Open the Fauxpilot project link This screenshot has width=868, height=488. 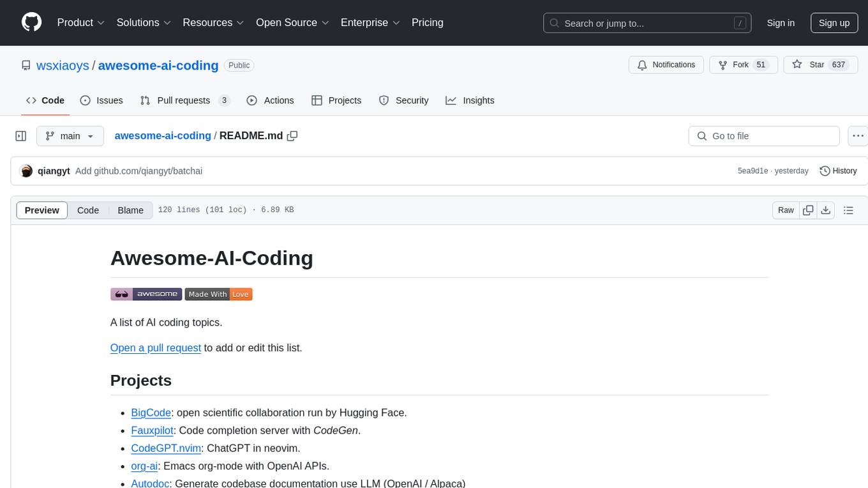click(152, 431)
